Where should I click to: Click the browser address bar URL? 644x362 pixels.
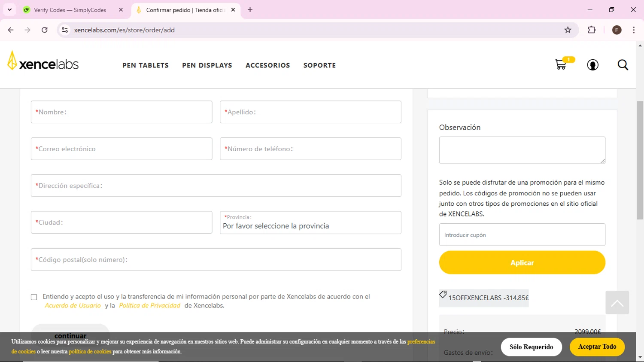tap(125, 30)
